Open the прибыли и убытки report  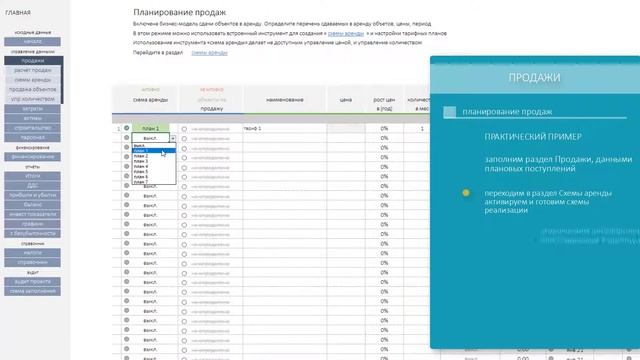pos(33,195)
